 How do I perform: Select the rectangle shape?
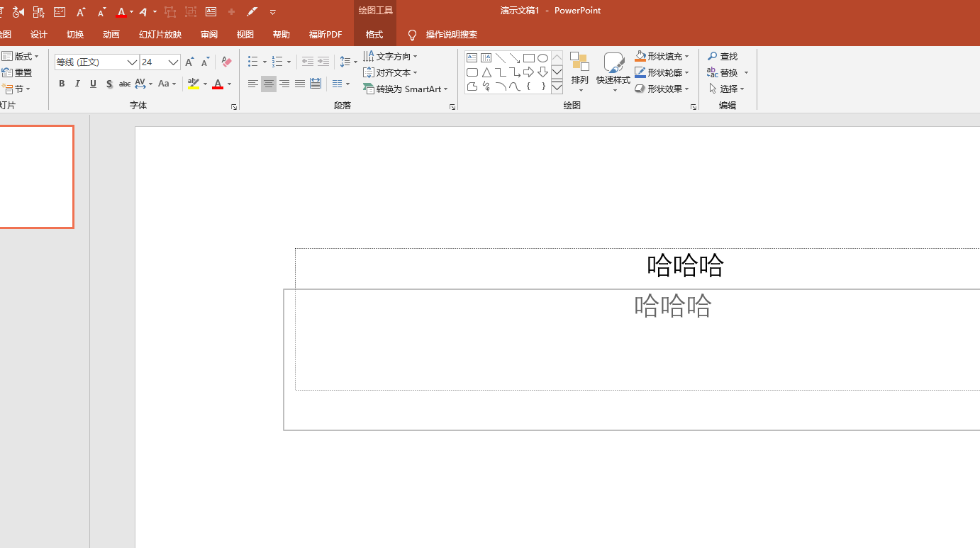tap(529, 58)
